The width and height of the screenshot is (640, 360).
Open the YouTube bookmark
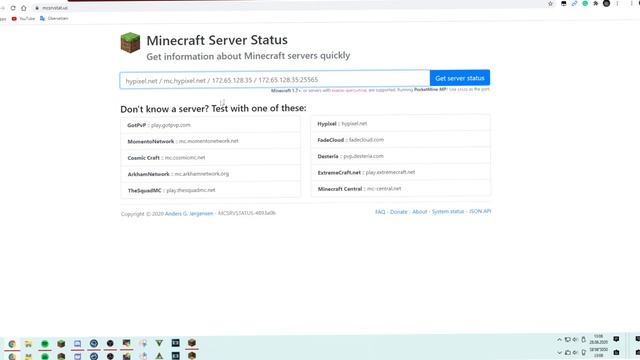(x=23, y=18)
